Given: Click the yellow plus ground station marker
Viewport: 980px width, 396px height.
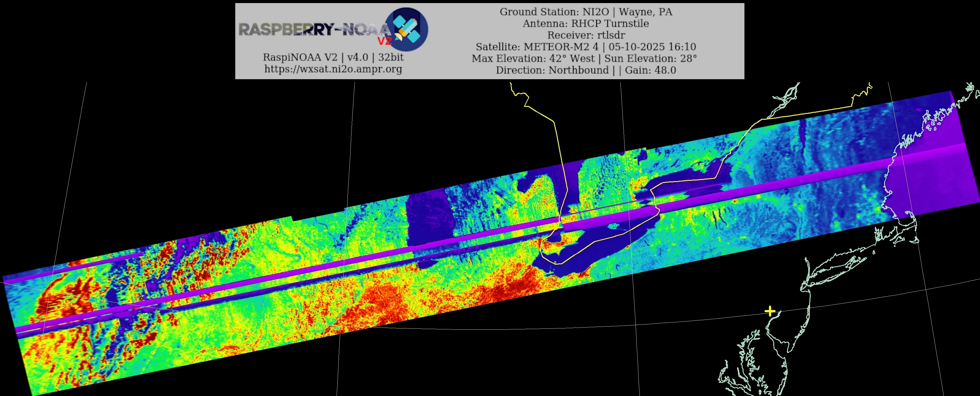Looking at the screenshot, I should point(770,311).
